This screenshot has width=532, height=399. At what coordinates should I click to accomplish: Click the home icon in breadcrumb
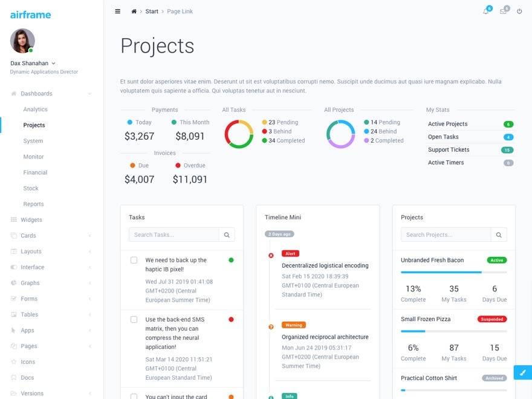pos(134,11)
